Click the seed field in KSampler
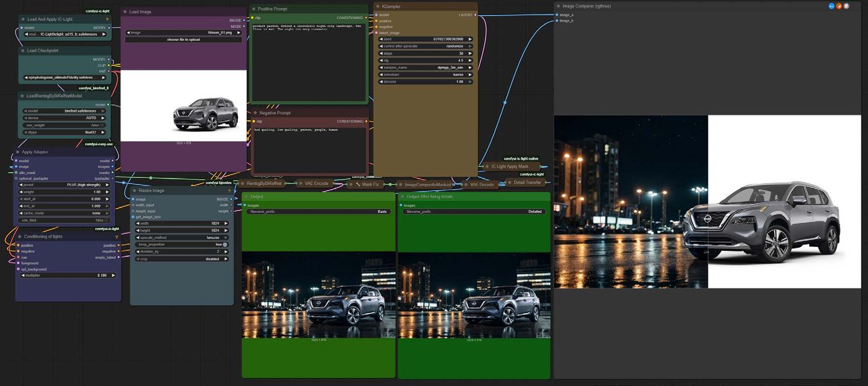The height and width of the screenshot is (386, 868). [425, 39]
